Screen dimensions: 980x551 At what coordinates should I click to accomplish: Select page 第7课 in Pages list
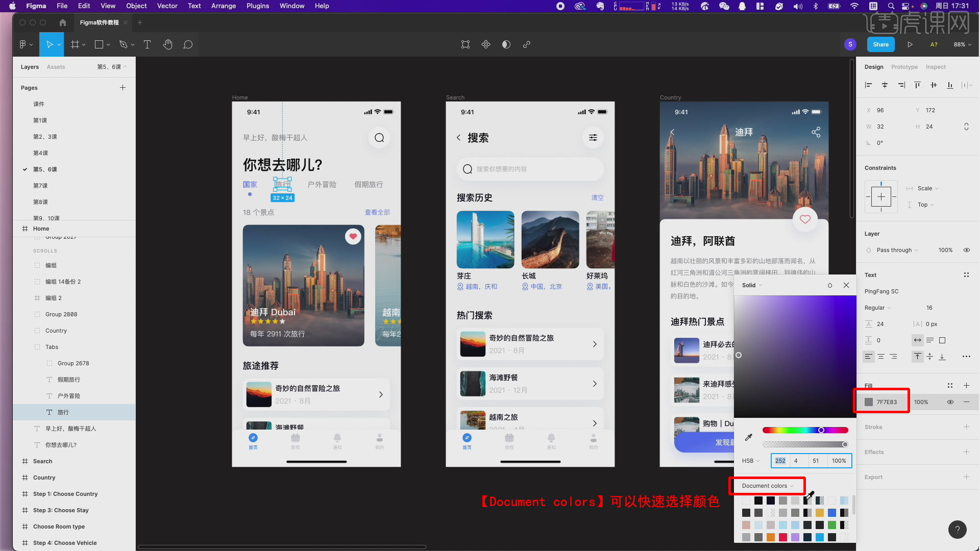click(40, 186)
